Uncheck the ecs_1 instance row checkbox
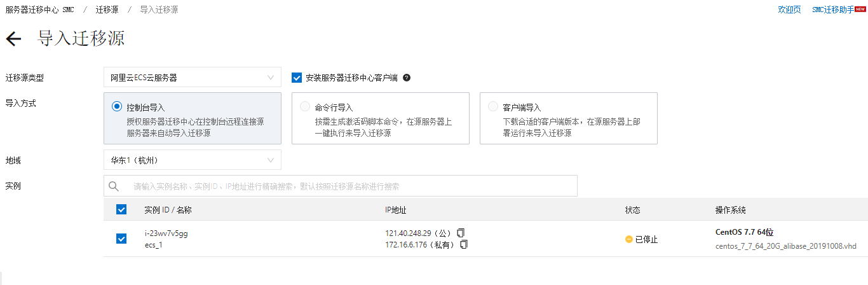The image size is (868, 285). (x=121, y=239)
